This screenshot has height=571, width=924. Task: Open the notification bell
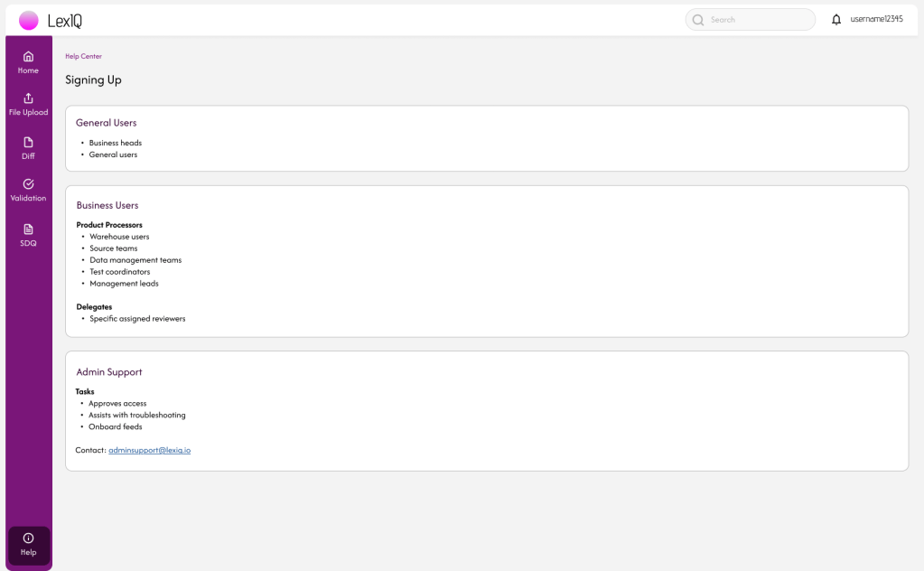(x=836, y=20)
